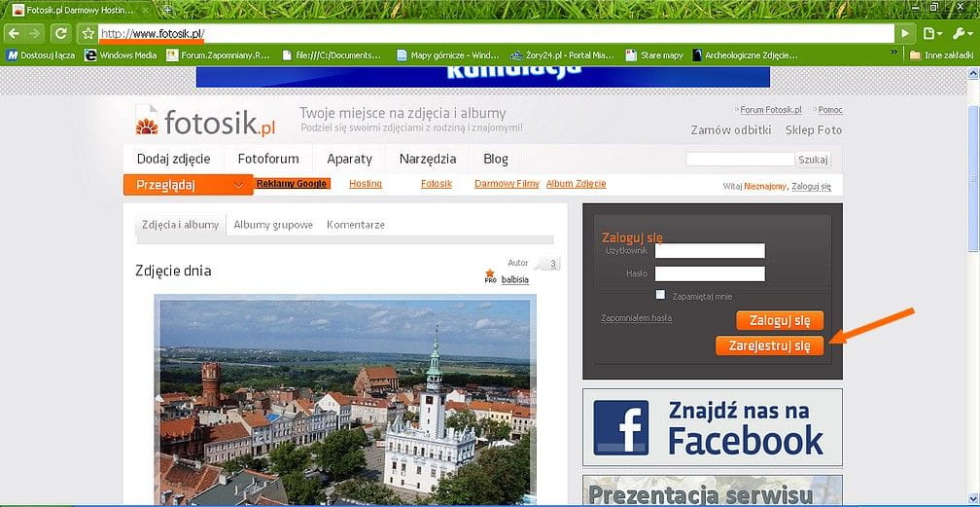This screenshot has height=507, width=980.
Task: Click the Zaloguj się link beside Witaj Nieznajomy
Action: [811, 187]
